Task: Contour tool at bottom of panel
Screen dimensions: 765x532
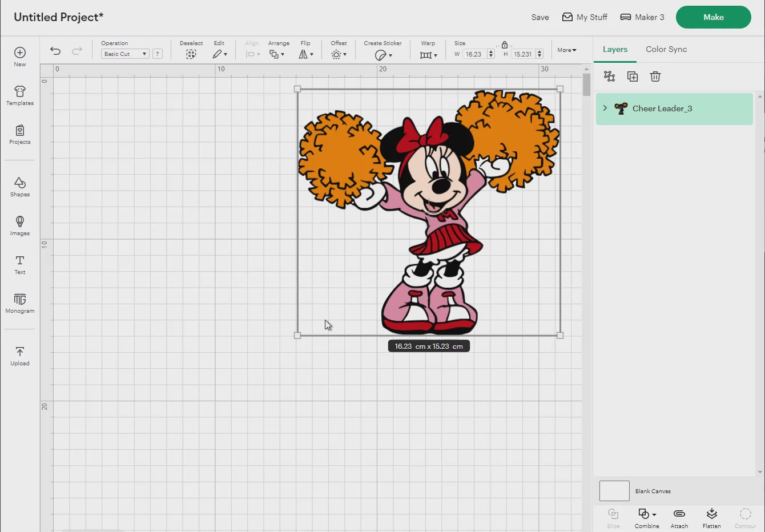Action: pos(745,518)
